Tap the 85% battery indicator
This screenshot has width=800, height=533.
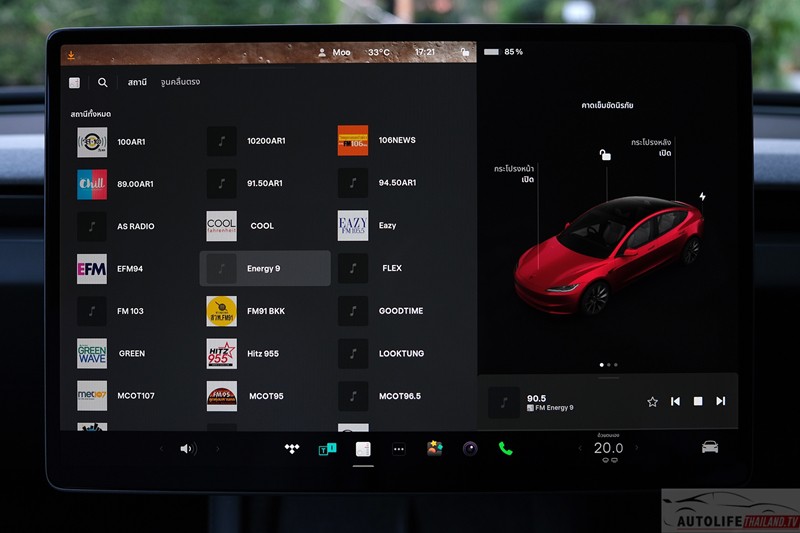503,52
